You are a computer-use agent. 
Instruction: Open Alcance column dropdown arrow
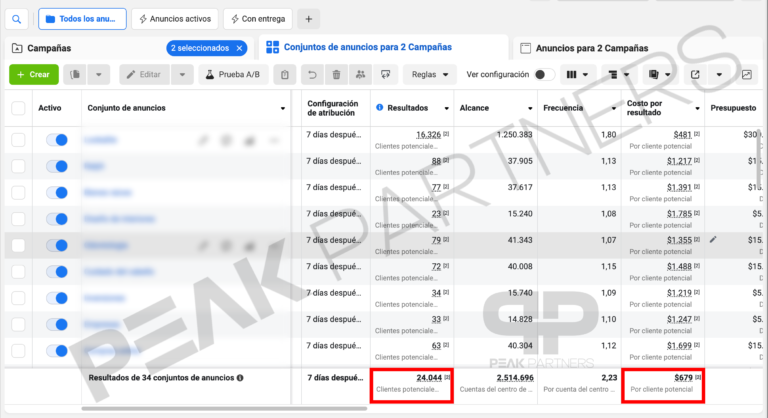tap(530, 108)
